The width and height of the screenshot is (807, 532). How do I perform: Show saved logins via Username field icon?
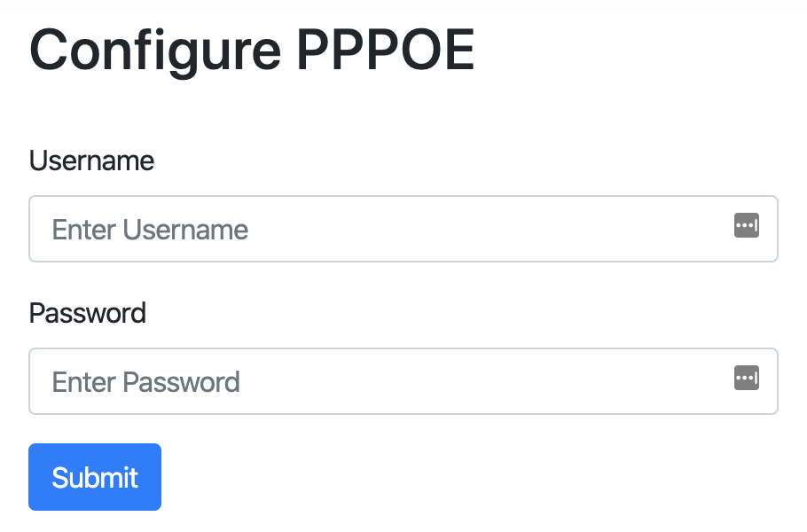(x=747, y=226)
